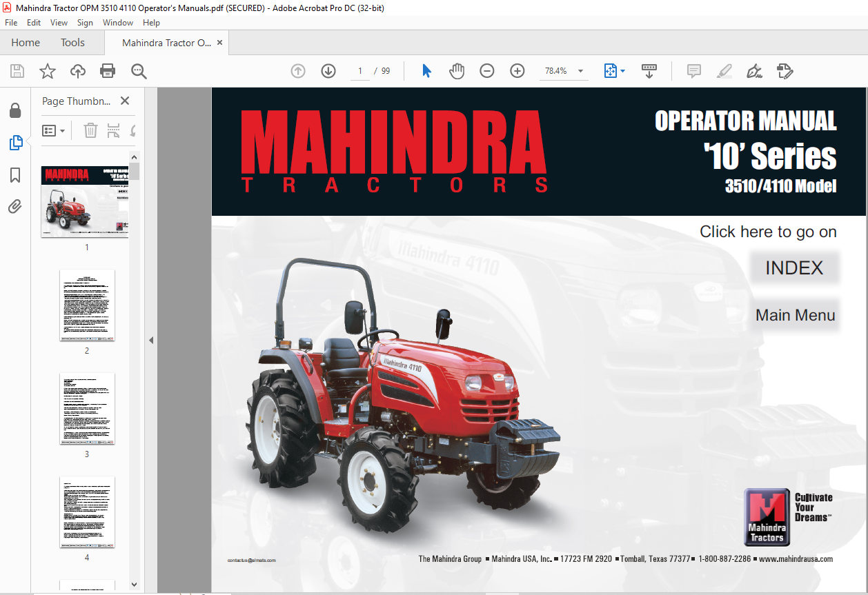Open the Attachments paperclip panel
868x595 pixels.
pos(15,206)
